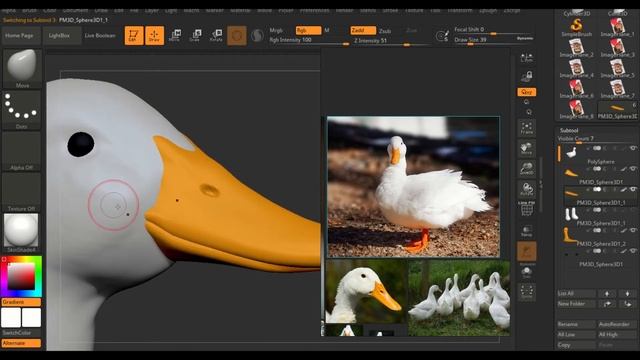Click List All in Subtool panel
The height and width of the screenshot is (360, 640).
coord(576,293)
